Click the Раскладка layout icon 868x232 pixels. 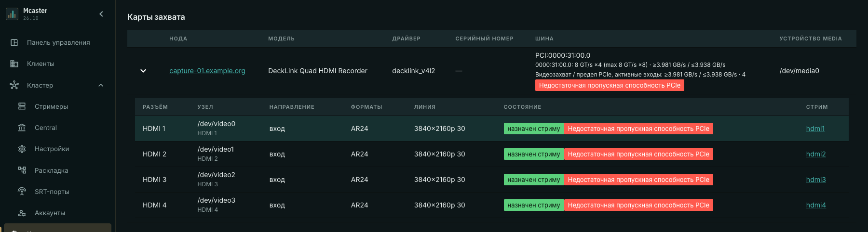click(22, 170)
